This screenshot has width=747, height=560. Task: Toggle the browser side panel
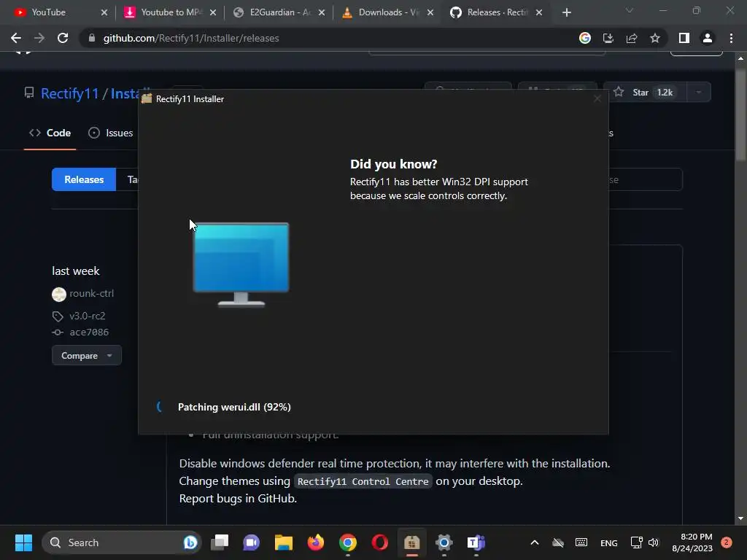[x=684, y=38]
